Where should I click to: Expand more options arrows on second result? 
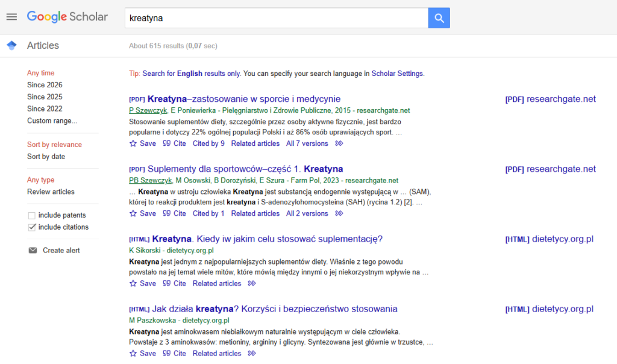(339, 213)
